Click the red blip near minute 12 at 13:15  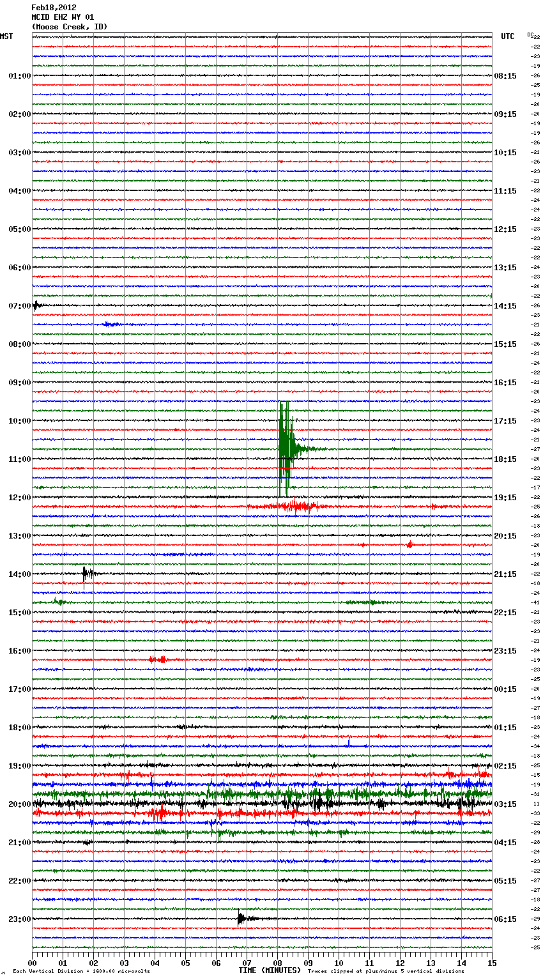[410, 545]
